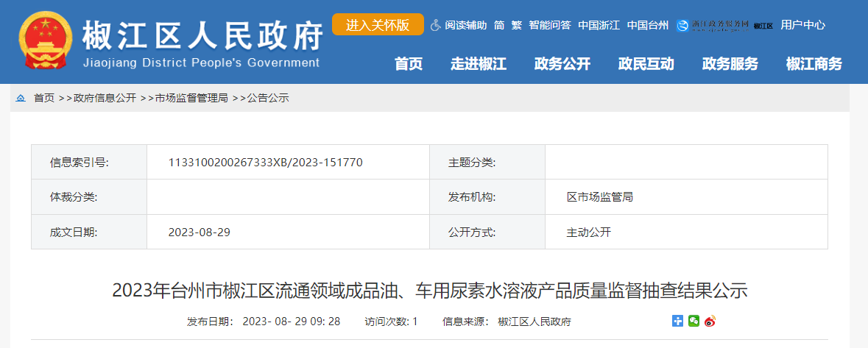Click the 成文日期 label cell
This screenshot has height=348, width=868.
(x=89, y=232)
